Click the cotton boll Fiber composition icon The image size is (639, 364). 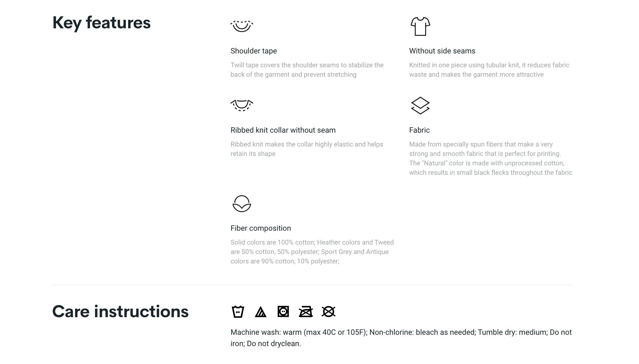coord(242,204)
